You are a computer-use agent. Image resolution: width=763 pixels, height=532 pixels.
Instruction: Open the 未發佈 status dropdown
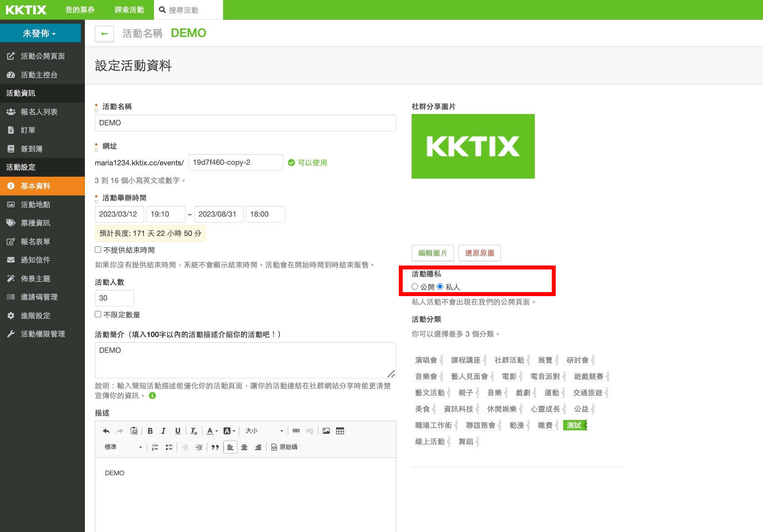[x=40, y=34]
